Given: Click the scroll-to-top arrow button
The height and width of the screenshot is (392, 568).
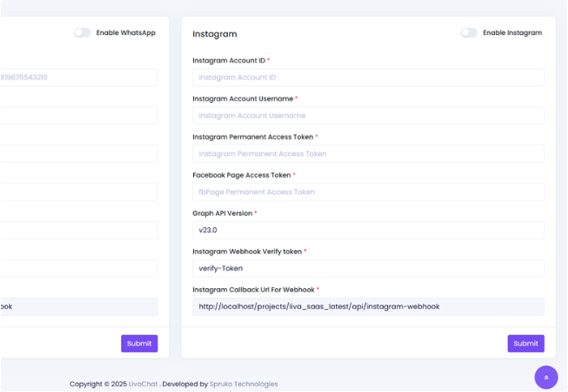Looking at the screenshot, I should pyautogui.click(x=546, y=377).
